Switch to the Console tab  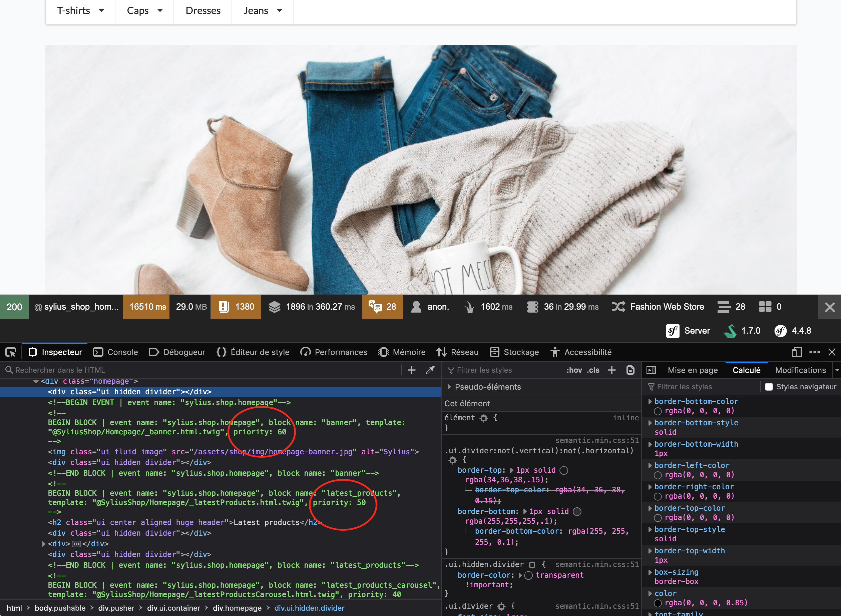click(x=116, y=352)
